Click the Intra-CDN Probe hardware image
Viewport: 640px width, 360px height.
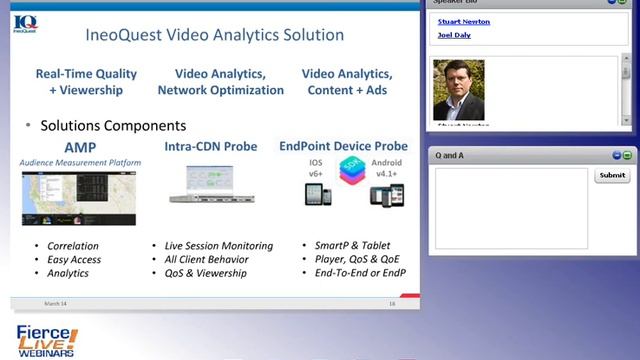[x=212, y=184]
